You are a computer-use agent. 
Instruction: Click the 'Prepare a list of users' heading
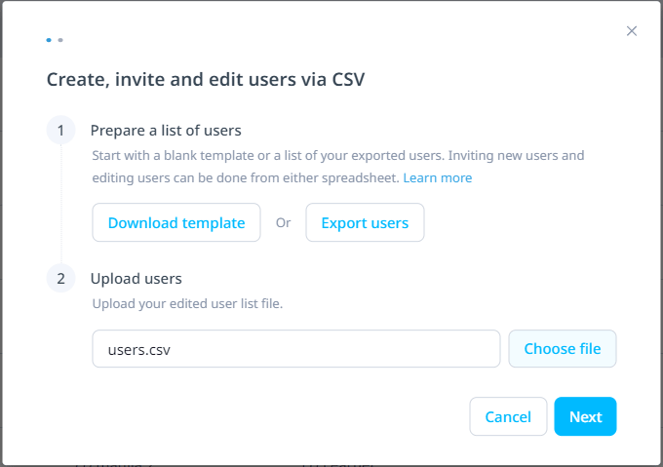point(166,130)
